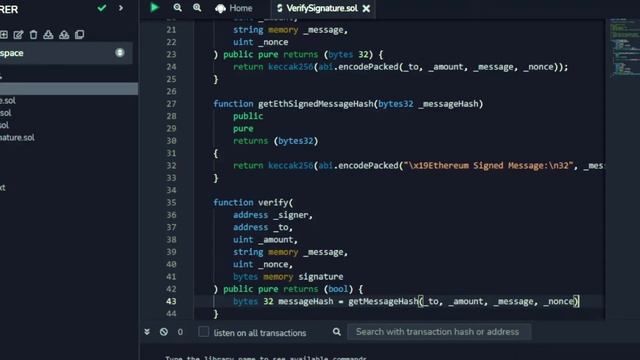Image resolution: width=640 pixels, height=360 pixels.
Task: Click 'getMessageHash' call on line 43
Action: click(x=383, y=301)
